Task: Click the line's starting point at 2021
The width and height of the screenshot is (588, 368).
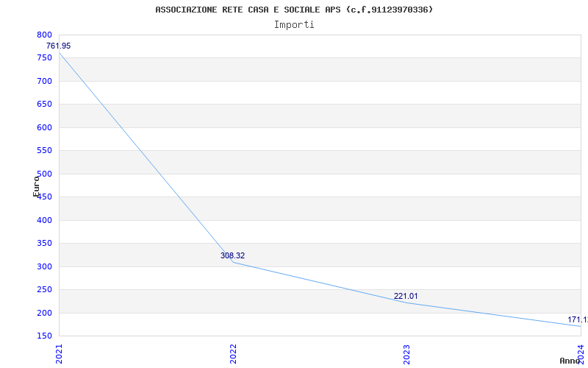Action: click(60, 52)
